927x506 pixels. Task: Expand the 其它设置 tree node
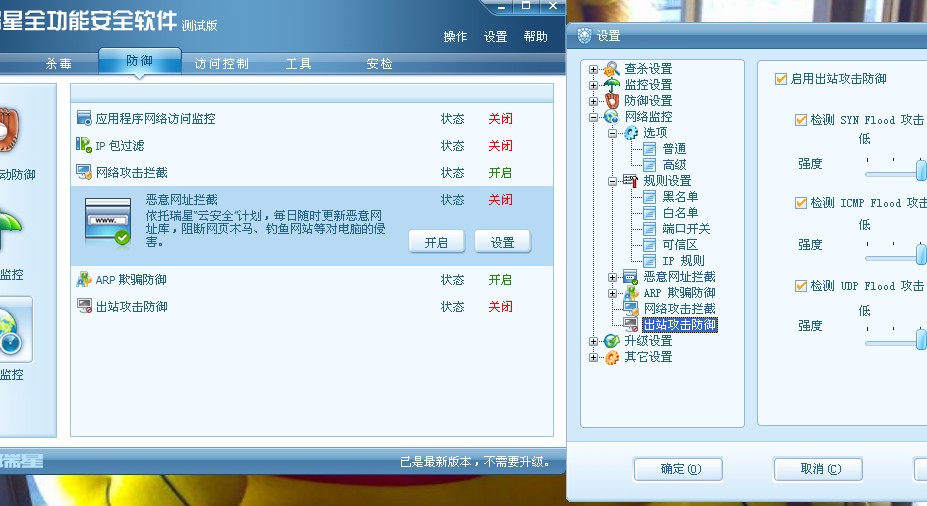pyautogui.click(x=593, y=357)
